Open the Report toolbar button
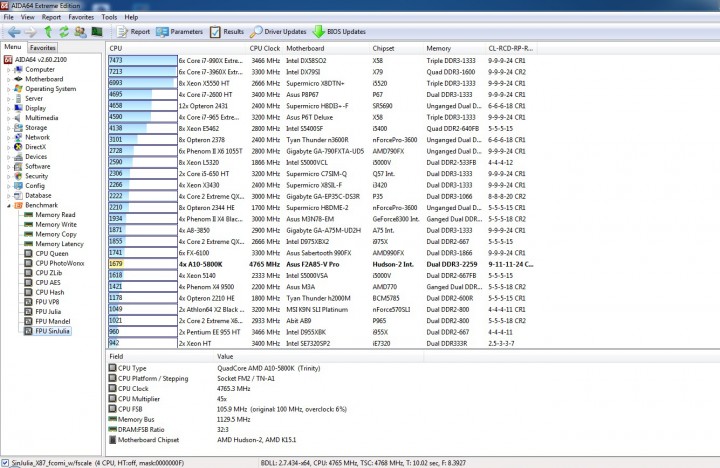The width and height of the screenshot is (720, 468). coord(134,32)
